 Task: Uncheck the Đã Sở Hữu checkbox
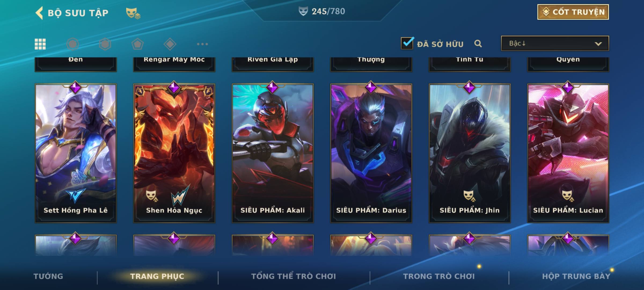(x=407, y=43)
